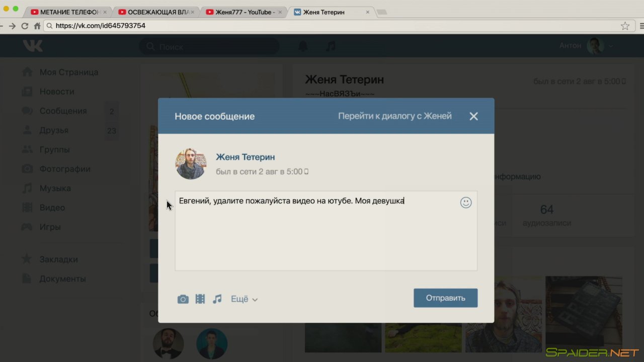The height and width of the screenshot is (362, 644).
Task: Expand the Ещё attachments dropdown
Action: click(x=244, y=299)
